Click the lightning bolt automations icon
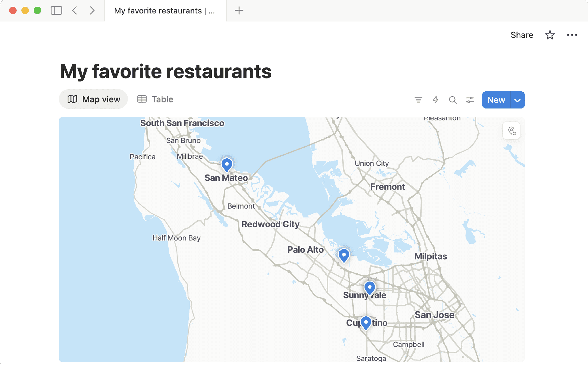The width and height of the screenshot is (588, 367). coord(435,100)
